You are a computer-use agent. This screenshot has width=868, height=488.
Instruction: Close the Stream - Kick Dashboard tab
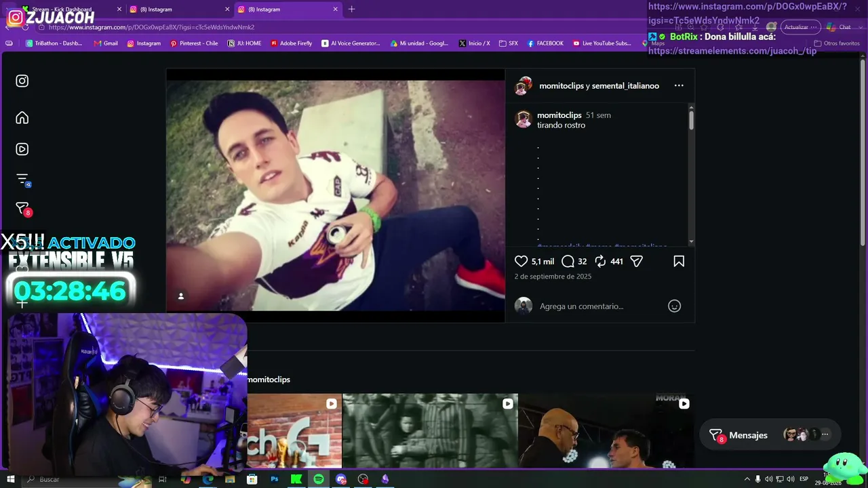tap(119, 9)
